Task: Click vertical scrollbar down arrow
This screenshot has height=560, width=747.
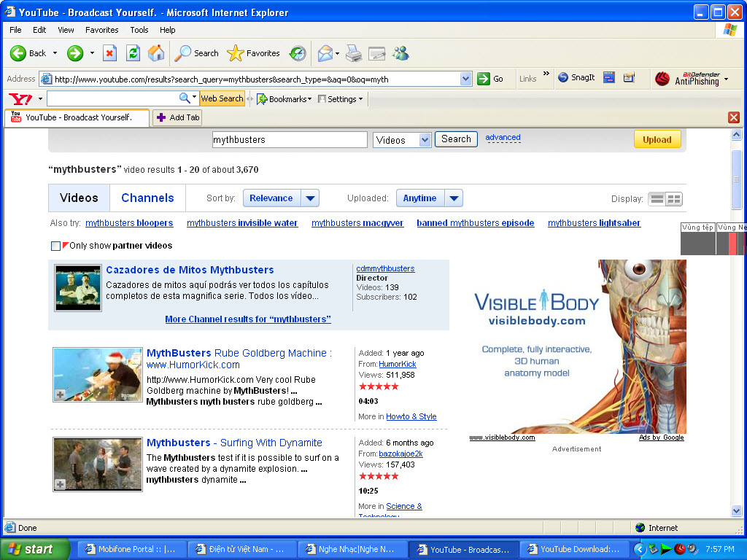Action: (736, 511)
